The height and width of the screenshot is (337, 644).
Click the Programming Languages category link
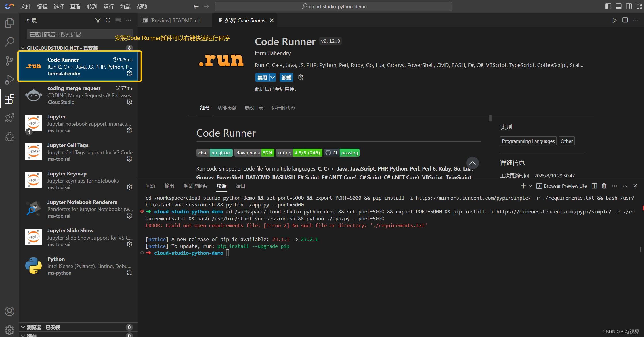click(x=528, y=141)
